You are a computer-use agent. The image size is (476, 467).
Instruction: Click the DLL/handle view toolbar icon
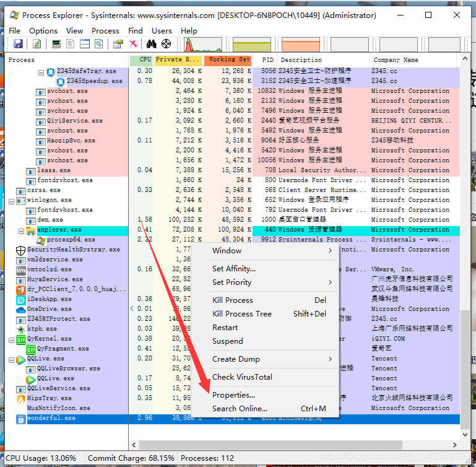(99, 44)
